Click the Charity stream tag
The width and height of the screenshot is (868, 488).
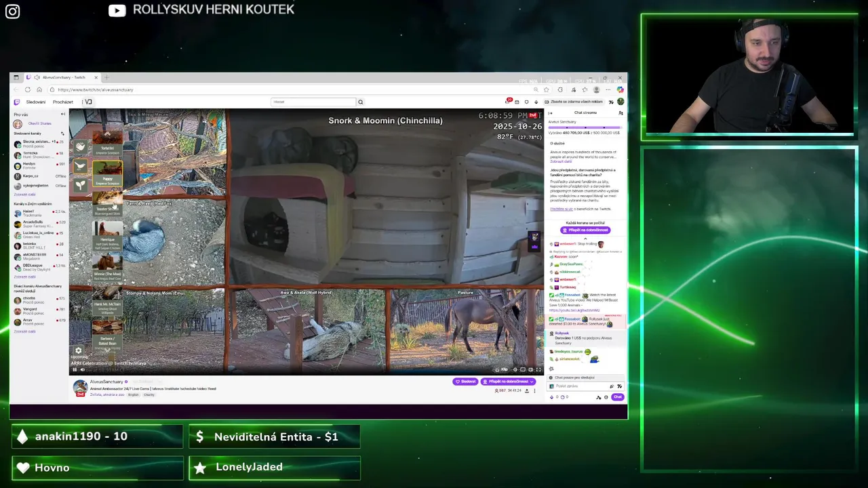pos(149,394)
